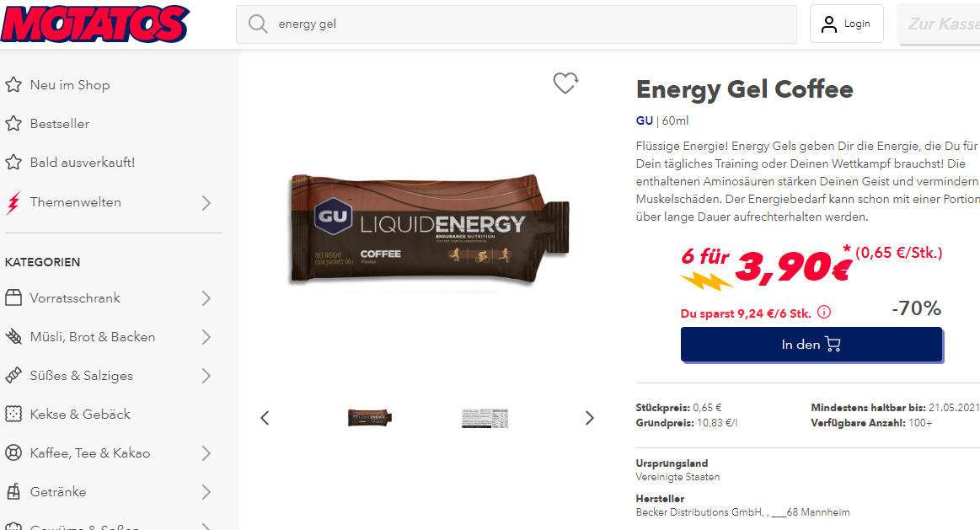Open Neu im Shop star item
This screenshot has height=530, width=980.
click(57, 85)
